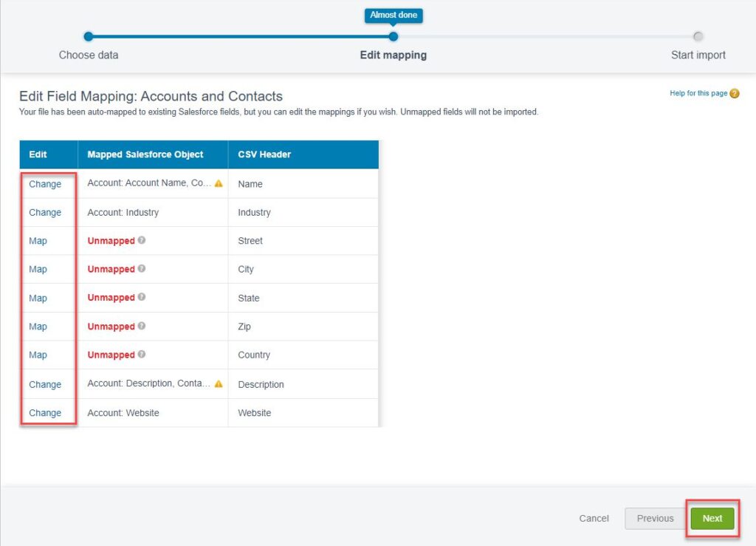Click the Almost done tooltip badge
Screen dimensions: 756x546
(394, 16)
